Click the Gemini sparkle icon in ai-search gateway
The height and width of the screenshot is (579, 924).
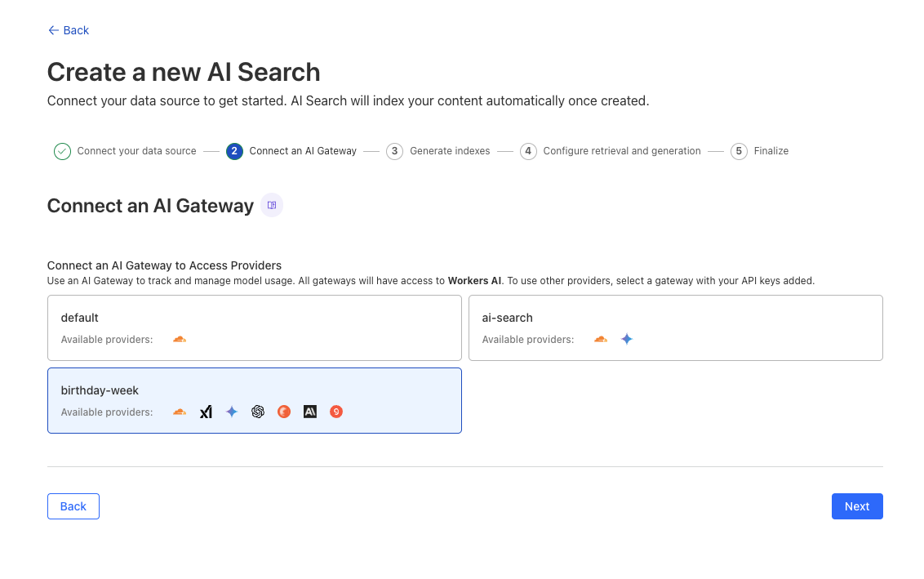click(626, 339)
